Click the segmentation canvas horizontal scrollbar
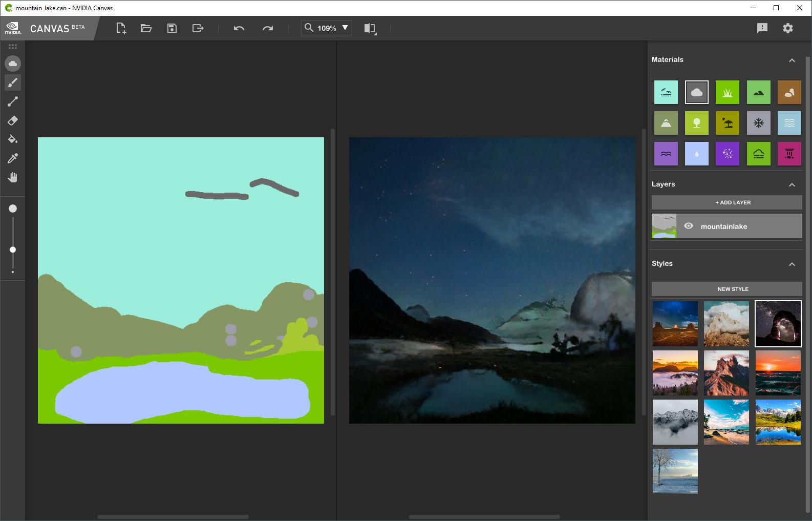This screenshot has width=812, height=521. coord(173,517)
